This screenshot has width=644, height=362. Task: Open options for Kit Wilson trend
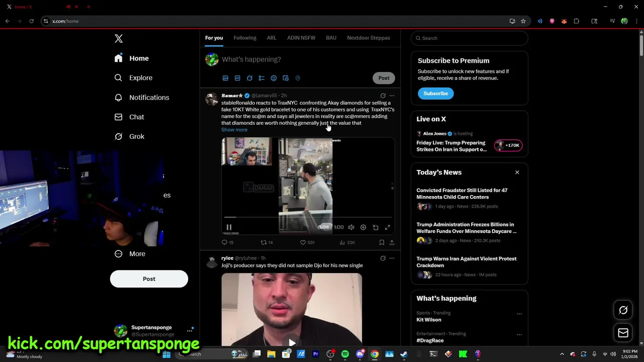pos(519,314)
